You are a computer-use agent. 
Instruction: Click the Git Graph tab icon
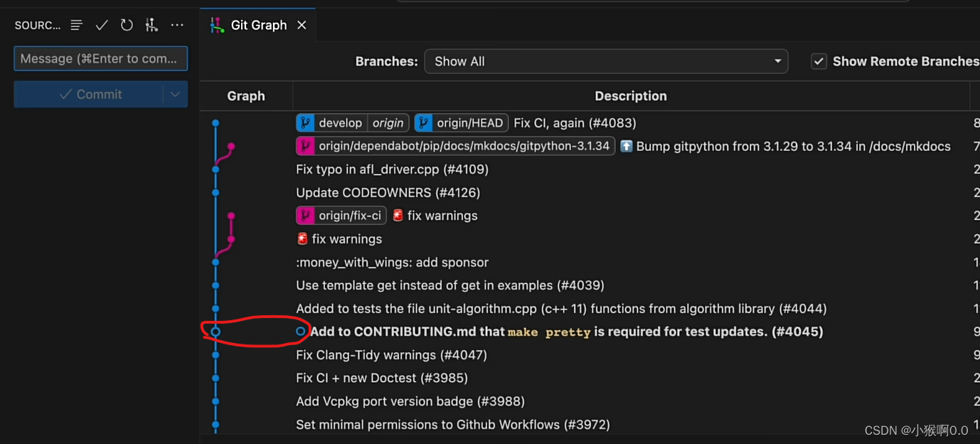(x=217, y=24)
